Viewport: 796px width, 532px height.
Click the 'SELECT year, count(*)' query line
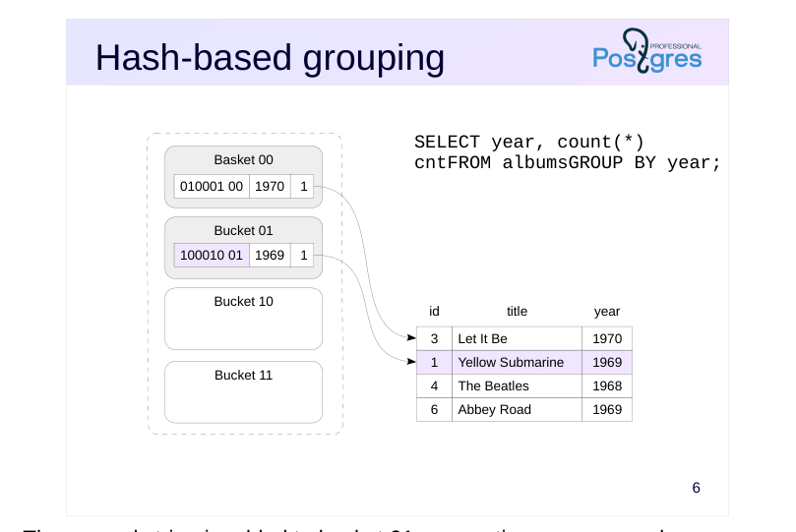[529, 142]
